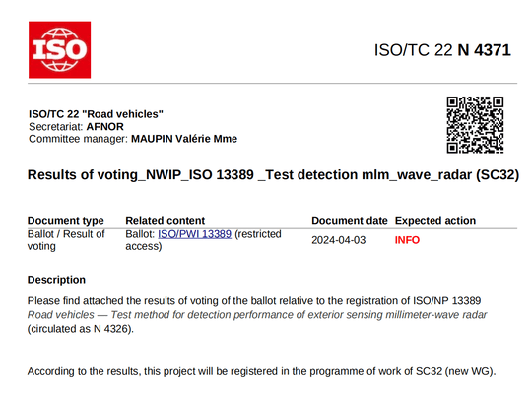Click document number ISO/TC 22 N 4371
Image resolution: width=532 pixels, height=393 pixels.
(442, 50)
